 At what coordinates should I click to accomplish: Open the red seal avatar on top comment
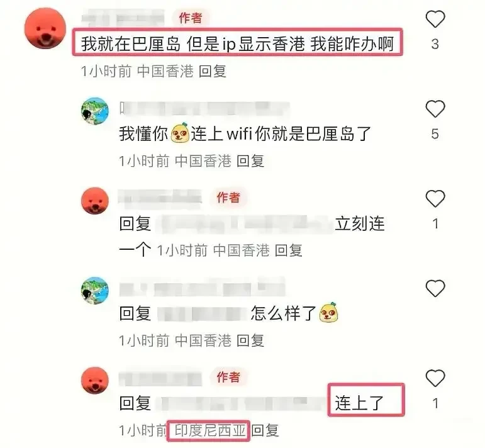45,28
